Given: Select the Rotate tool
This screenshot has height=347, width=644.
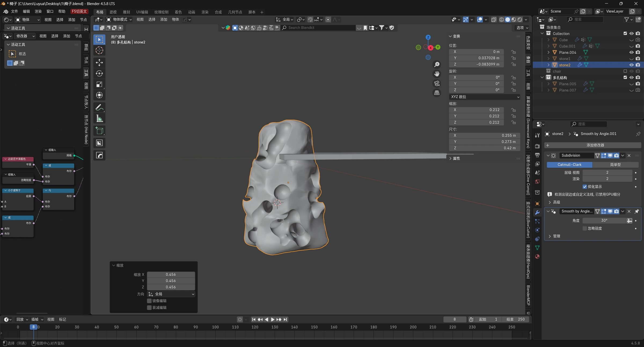Looking at the screenshot, I should [99, 73].
